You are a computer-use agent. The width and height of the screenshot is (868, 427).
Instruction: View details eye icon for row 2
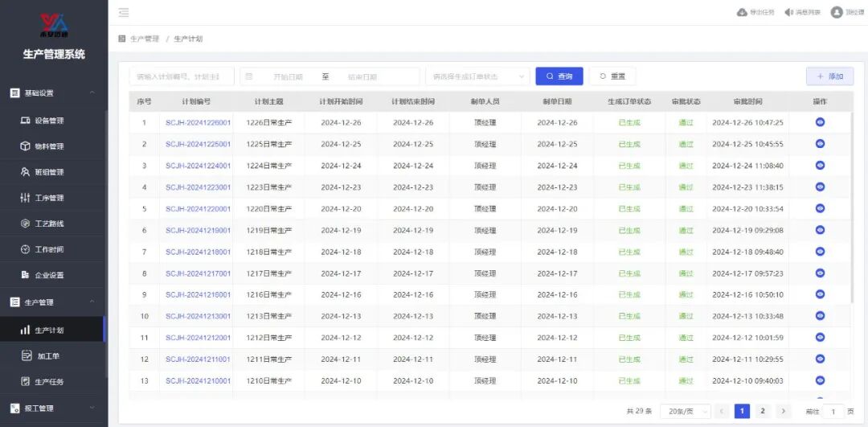[820, 143]
